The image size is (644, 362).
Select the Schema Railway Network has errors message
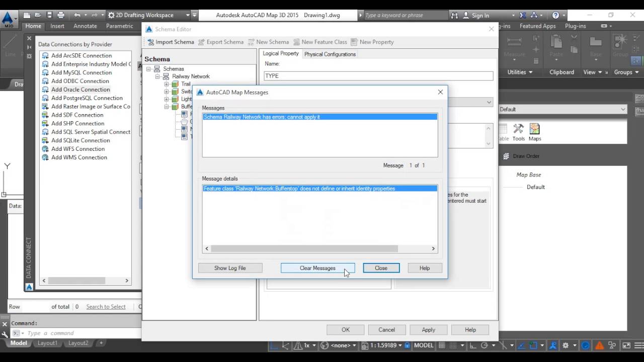(320, 117)
